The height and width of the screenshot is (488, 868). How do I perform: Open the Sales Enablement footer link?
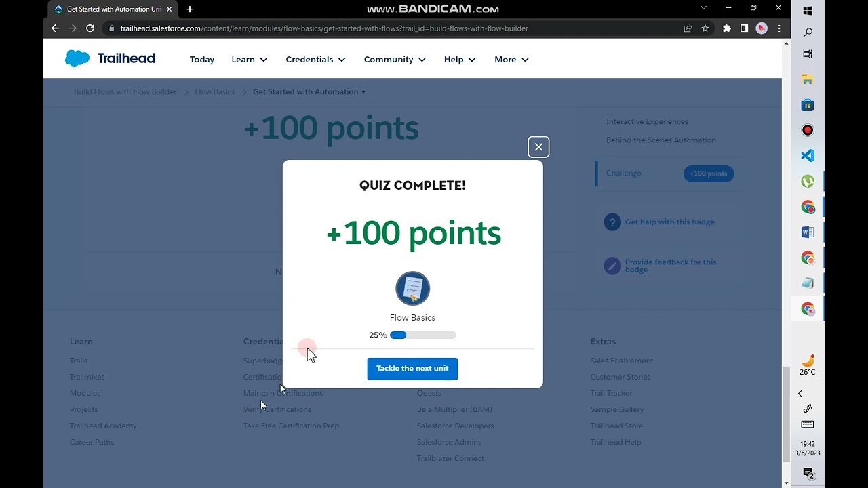622,361
